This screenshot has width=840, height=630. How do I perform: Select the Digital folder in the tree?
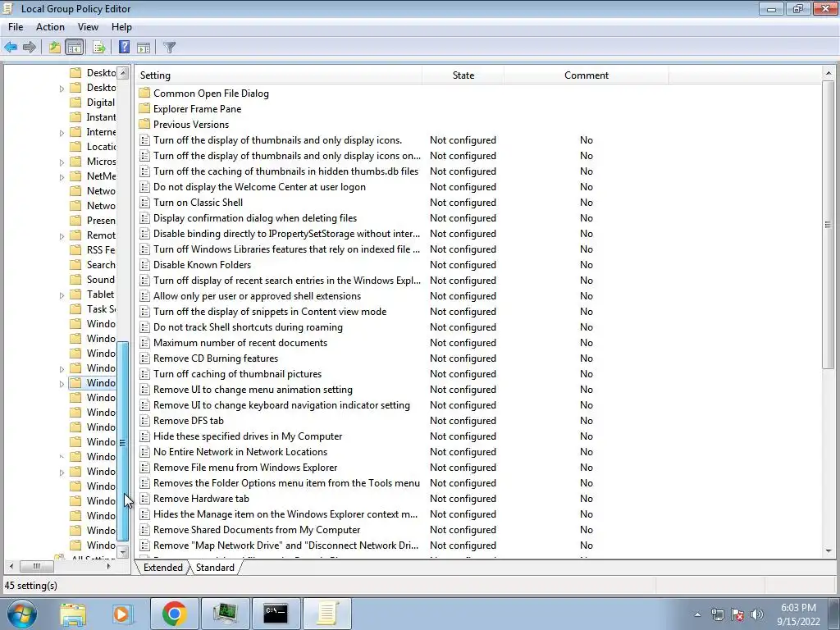tap(93, 103)
